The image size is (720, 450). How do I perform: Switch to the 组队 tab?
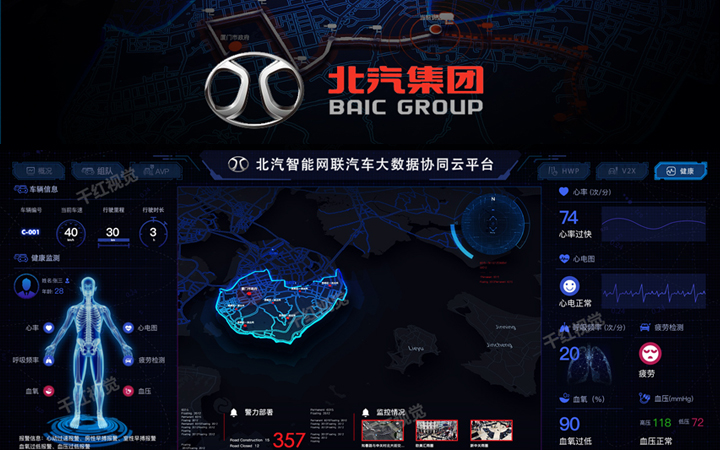(x=97, y=171)
